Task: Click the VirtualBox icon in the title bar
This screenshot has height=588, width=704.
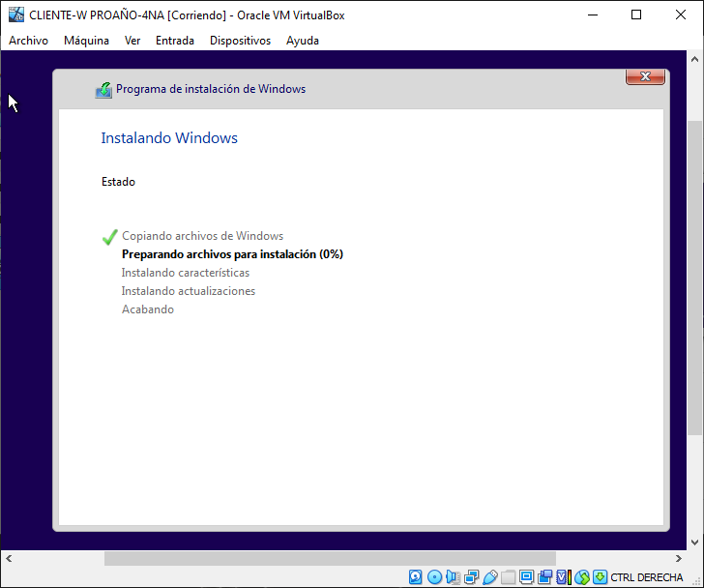Action: click(x=16, y=15)
